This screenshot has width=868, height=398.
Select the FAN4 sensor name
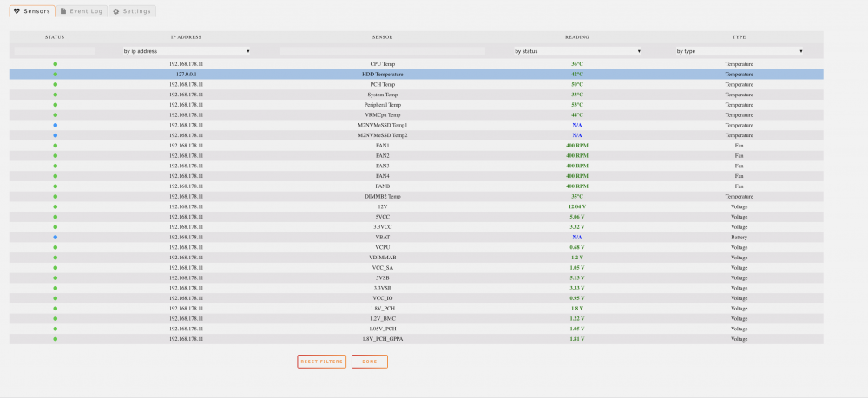(x=382, y=176)
